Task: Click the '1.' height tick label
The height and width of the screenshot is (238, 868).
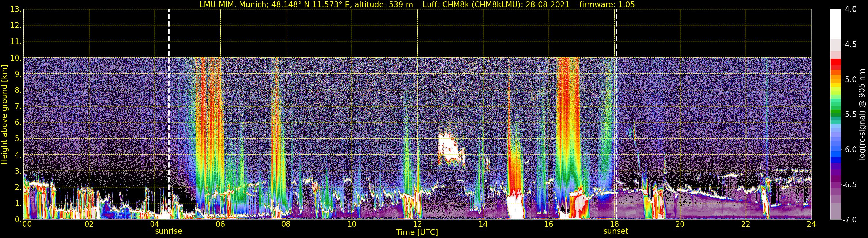Action: tap(18, 203)
